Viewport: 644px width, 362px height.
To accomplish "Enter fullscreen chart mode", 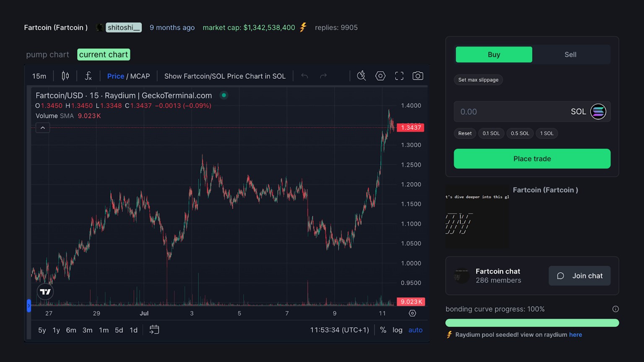I will coord(399,76).
